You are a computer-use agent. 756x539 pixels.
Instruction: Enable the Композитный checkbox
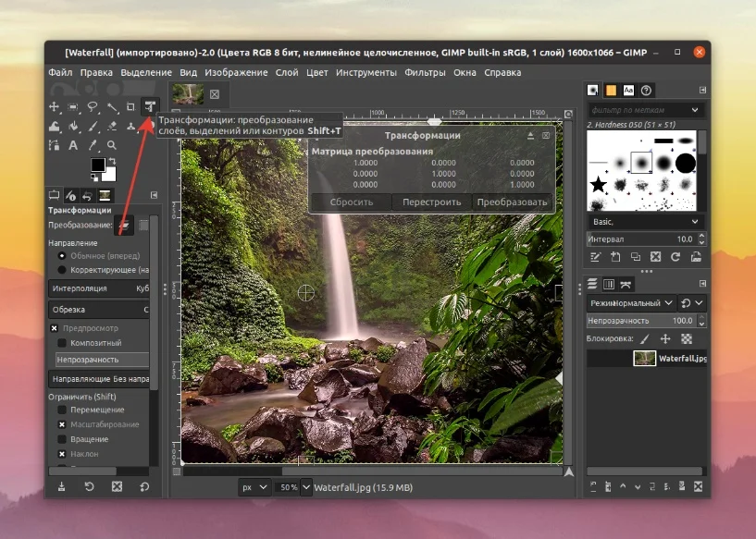[62, 343]
